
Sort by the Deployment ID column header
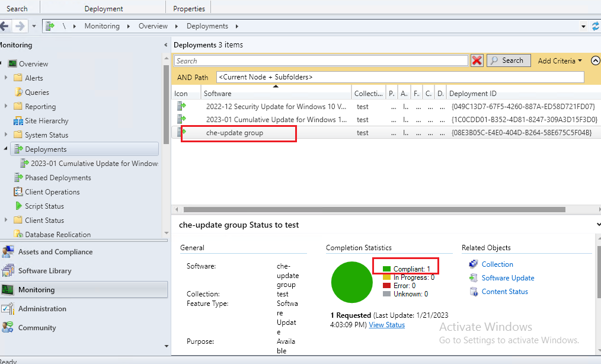(523, 94)
